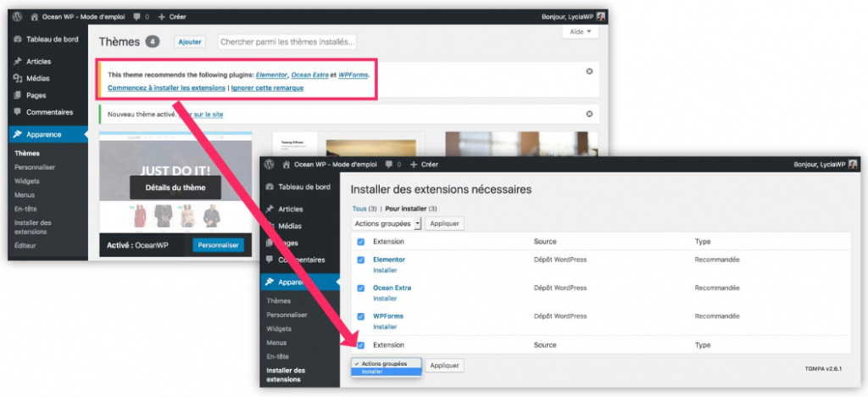Open Menus submenu in Thèmes window
This screenshot has height=397, width=868.
[x=25, y=195]
